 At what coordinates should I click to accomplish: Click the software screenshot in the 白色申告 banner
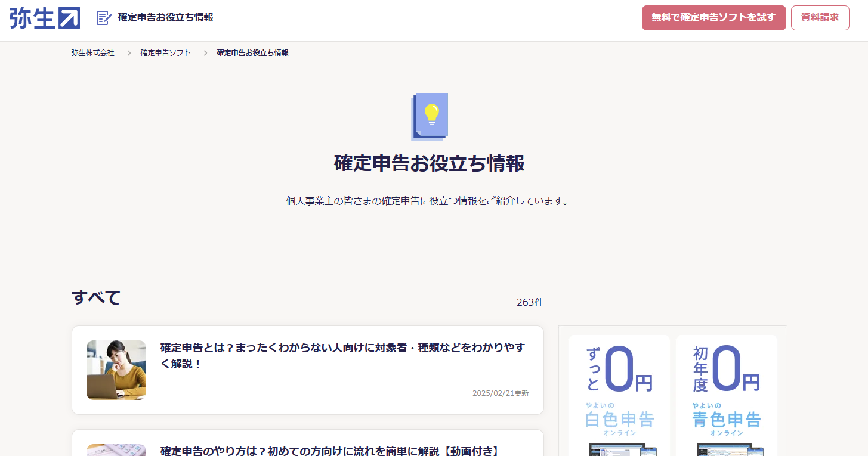click(x=619, y=447)
